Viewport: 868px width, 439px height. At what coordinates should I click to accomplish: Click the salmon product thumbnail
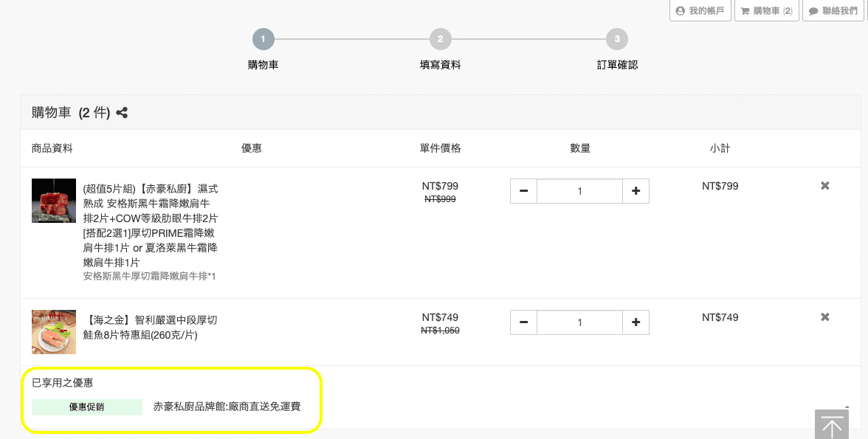coord(54,332)
